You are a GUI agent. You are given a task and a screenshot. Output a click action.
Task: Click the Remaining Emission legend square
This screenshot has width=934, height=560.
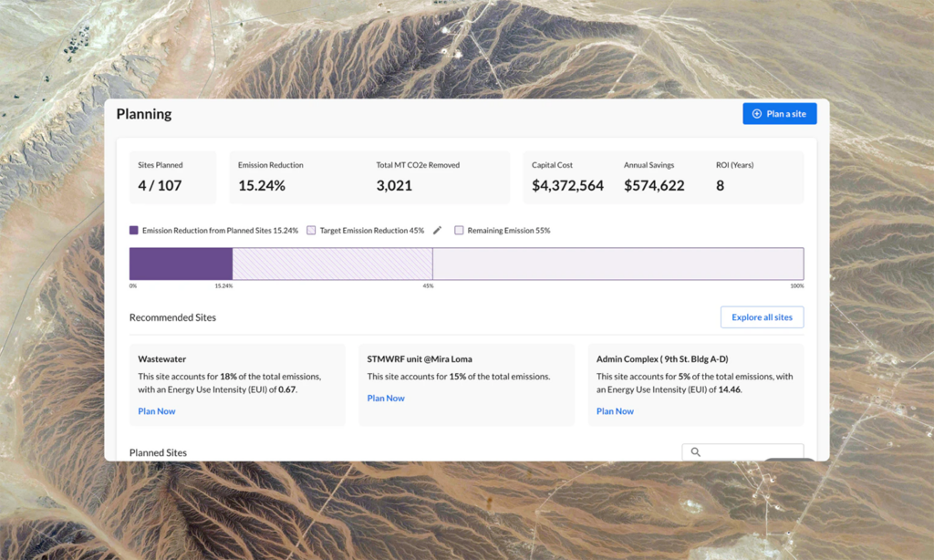[459, 231]
